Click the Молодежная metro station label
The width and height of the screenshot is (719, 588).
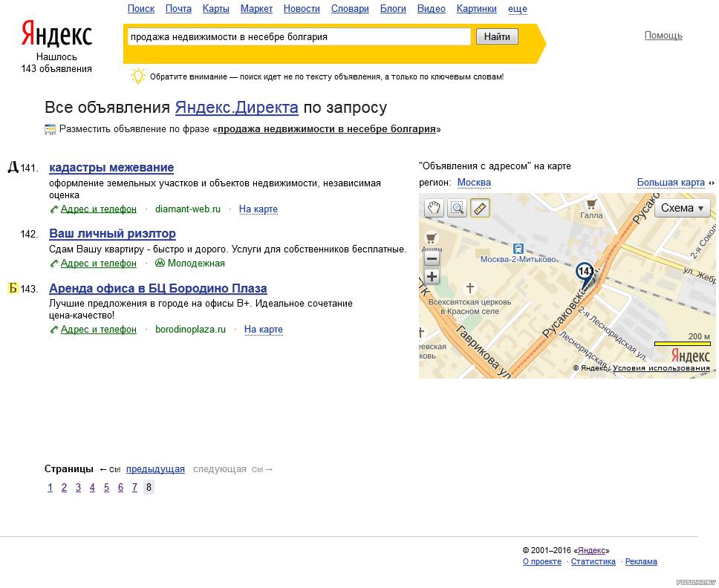(196, 263)
